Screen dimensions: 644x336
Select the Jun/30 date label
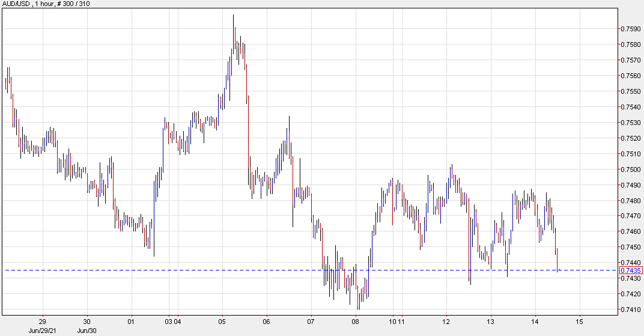[x=87, y=329]
